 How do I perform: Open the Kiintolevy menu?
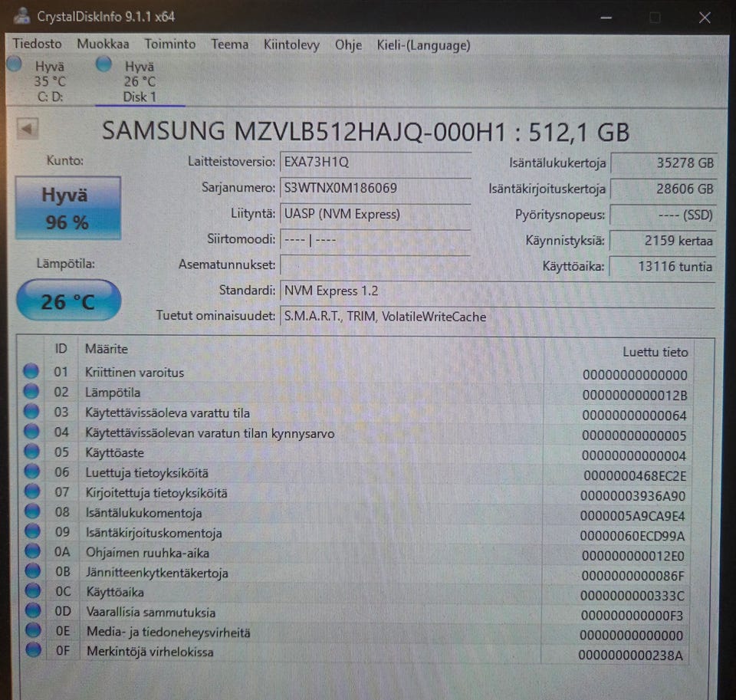[x=291, y=45]
